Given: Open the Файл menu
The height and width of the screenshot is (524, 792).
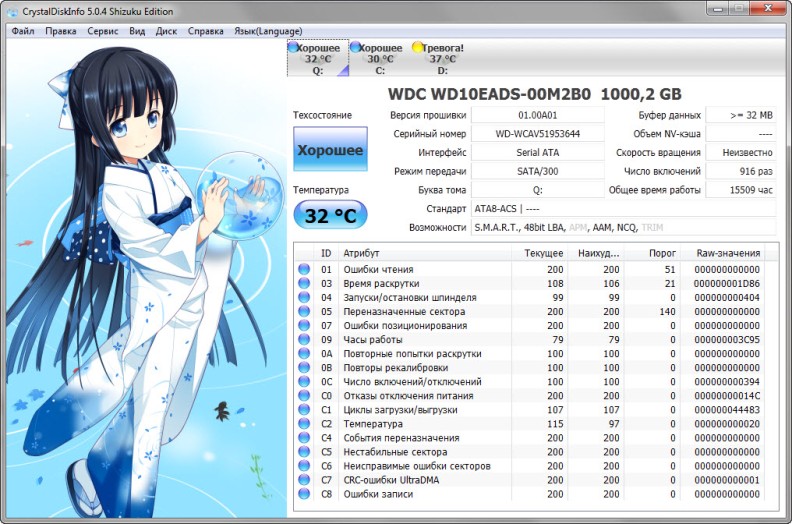Looking at the screenshot, I should click(23, 31).
